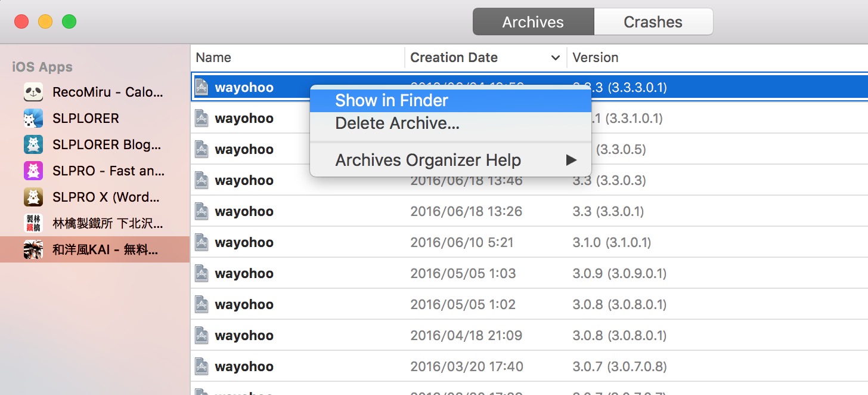
Task: Click version cell 3.0.9 (3.0.9.0.1)
Action: (619, 273)
